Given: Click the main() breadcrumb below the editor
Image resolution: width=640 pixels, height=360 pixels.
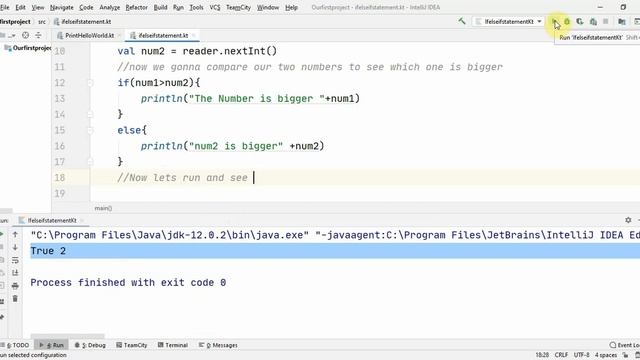Looking at the screenshot, I should click(x=103, y=208).
